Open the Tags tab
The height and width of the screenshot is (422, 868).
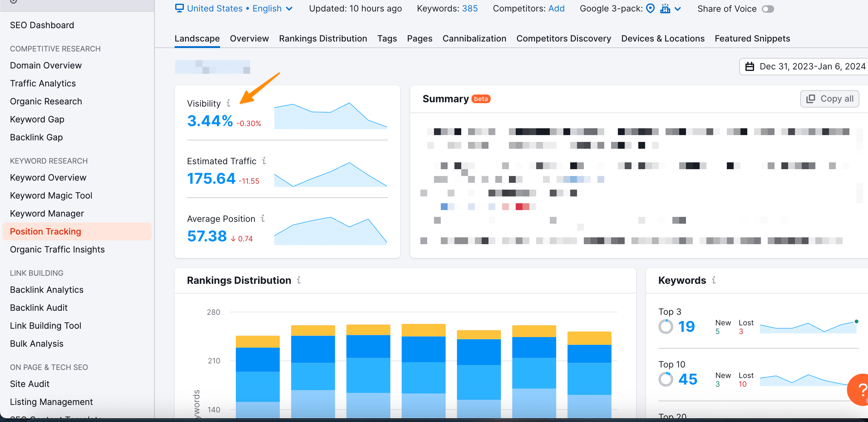click(387, 38)
